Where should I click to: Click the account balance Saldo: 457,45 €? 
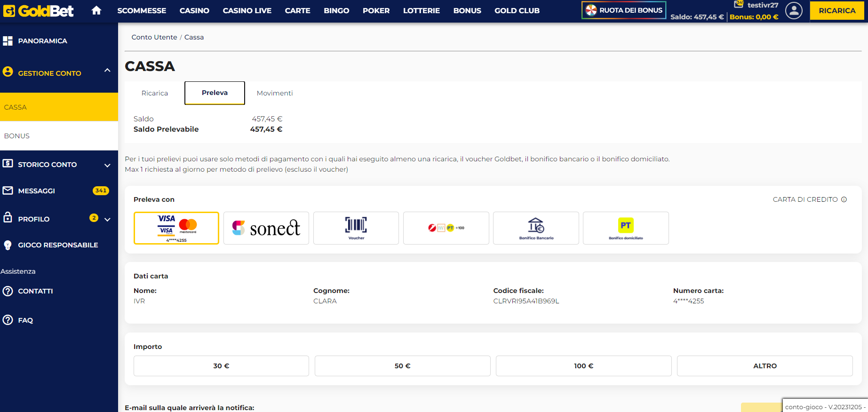pos(697,17)
